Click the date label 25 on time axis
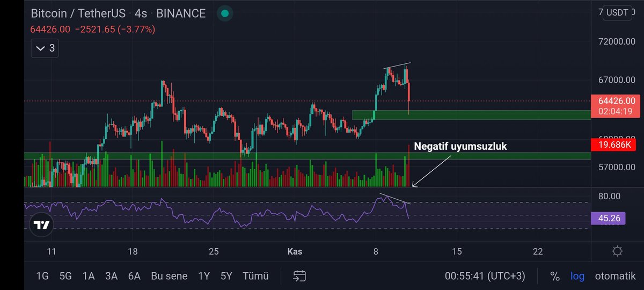The height and width of the screenshot is (290, 644). tap(214, 251)
